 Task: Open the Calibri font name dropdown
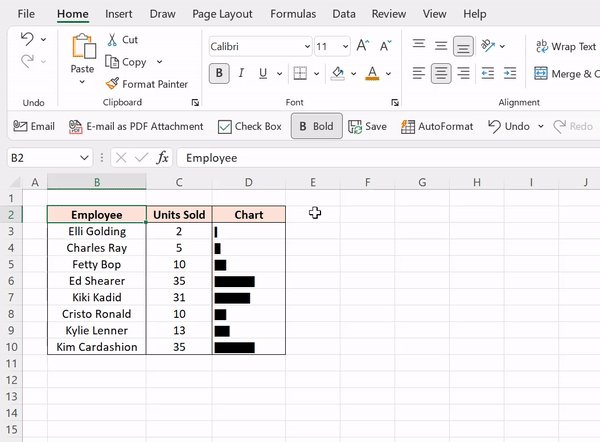coord(307,46)
